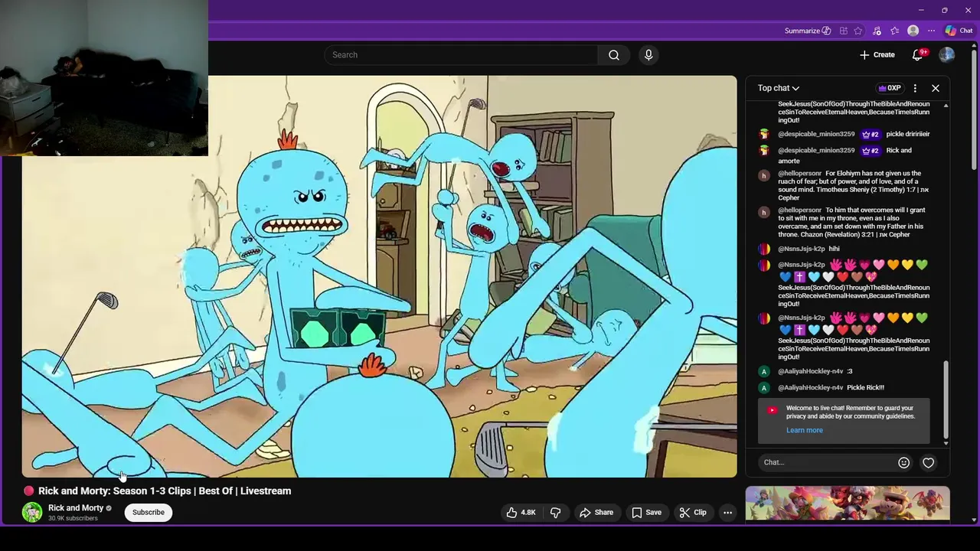Viewport: 980px width, 551px height.
Task: Click the chat scrollbar down arrow
Action: 946,443
